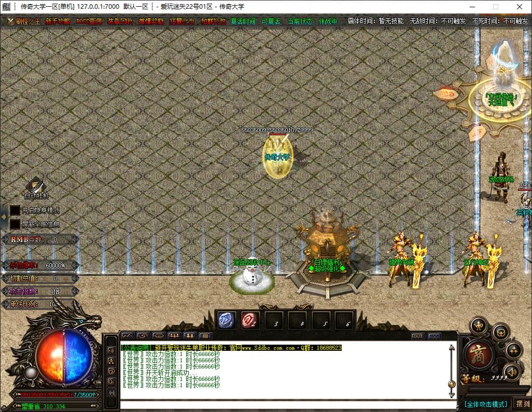Image resolution: width=532 pixels, height=412 pixels.
Task: Use the blue potion in slot 1
Action: (x=226, y=320)
